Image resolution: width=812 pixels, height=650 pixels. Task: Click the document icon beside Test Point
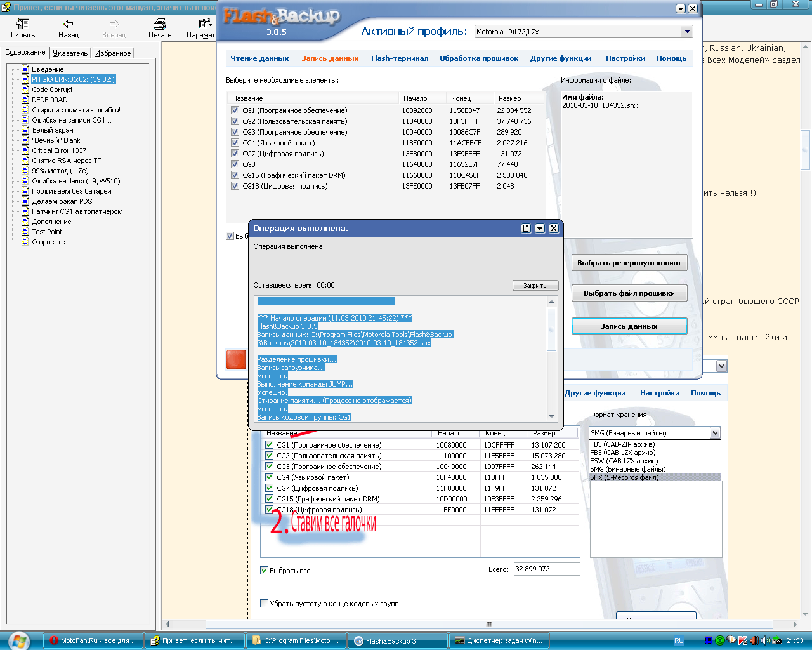[25, 232]
